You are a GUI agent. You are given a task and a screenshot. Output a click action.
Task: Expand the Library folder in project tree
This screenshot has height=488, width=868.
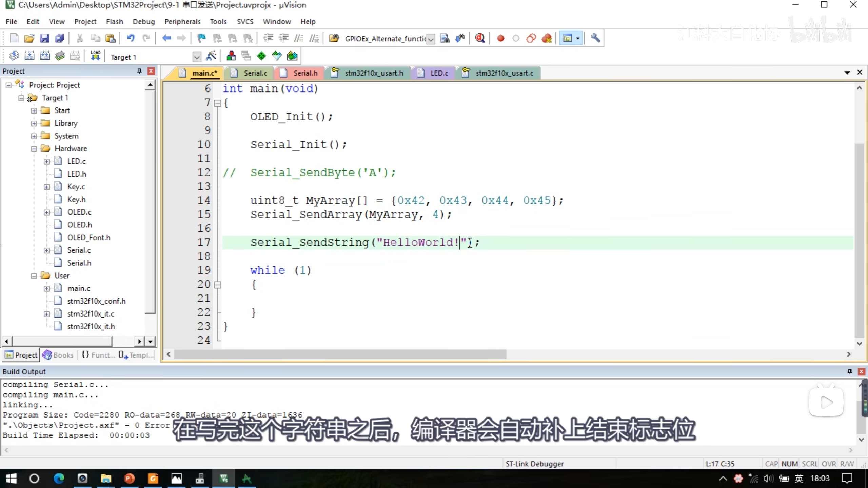34,123
